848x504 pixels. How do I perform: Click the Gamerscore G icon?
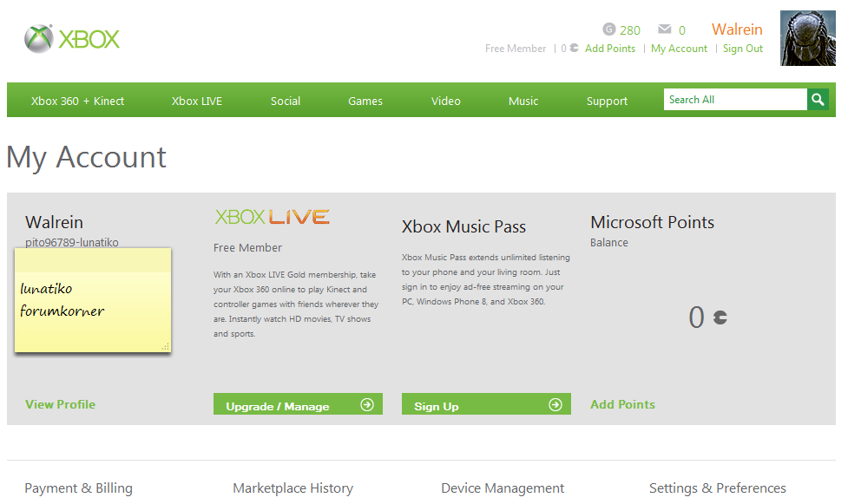pos(608,29)
